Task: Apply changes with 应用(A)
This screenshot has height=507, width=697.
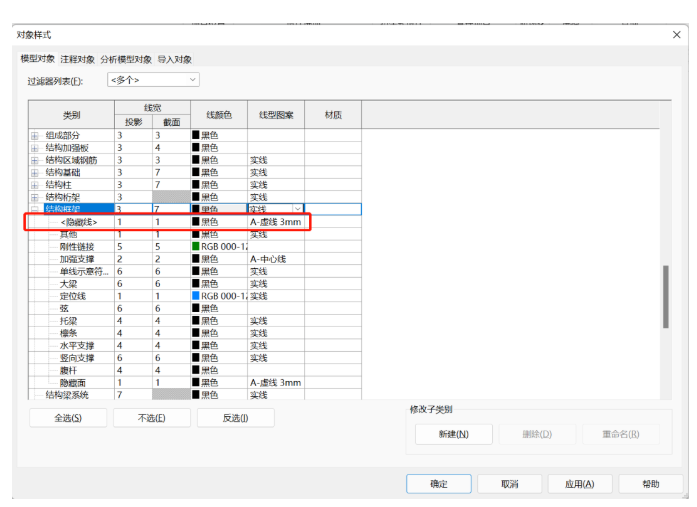Action: [x=580, y=484]
